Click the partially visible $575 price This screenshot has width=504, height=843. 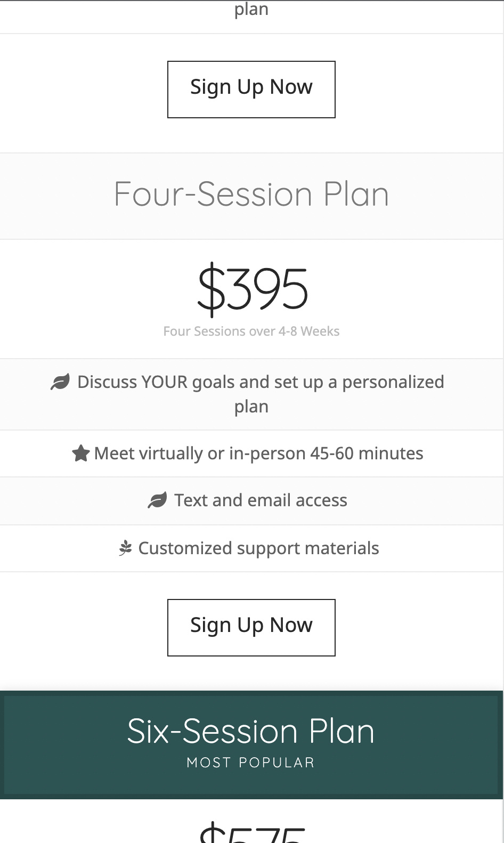coord(253,832)
